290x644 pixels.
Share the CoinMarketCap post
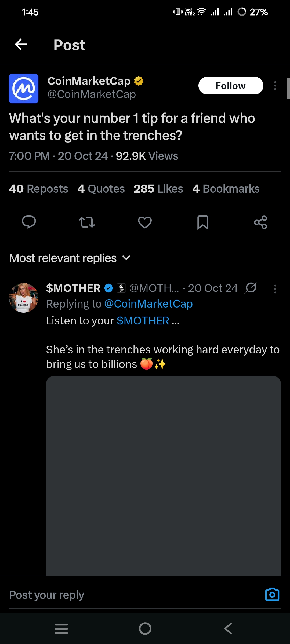click(260, 222)
